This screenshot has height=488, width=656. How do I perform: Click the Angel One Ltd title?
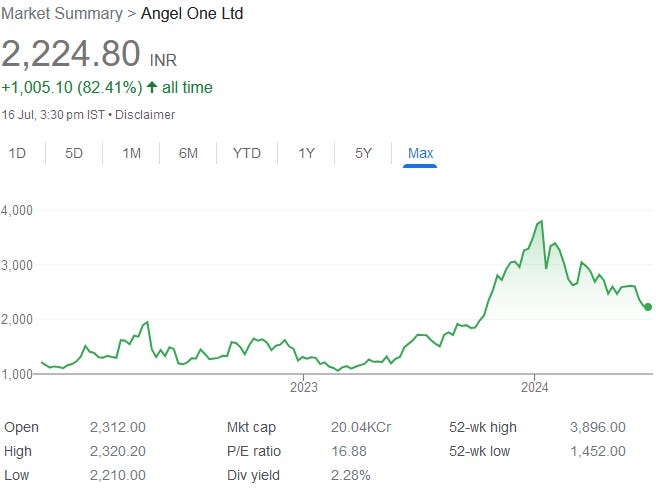tap(192, 13)
